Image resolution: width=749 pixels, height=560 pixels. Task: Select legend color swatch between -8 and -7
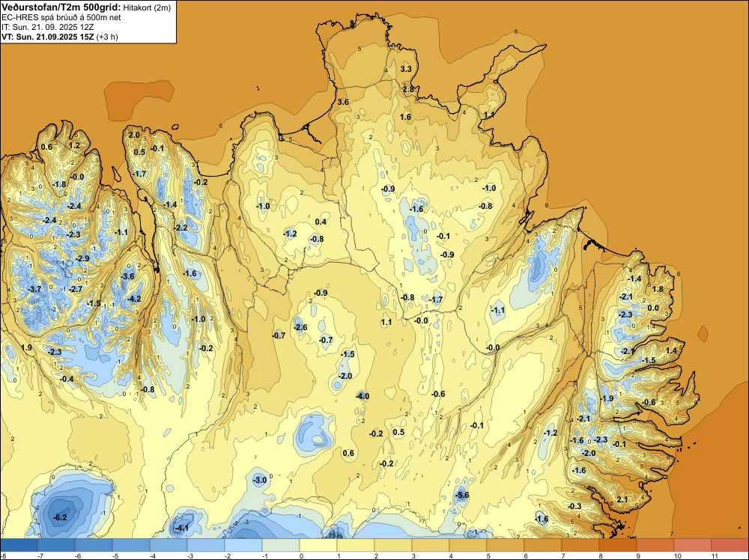[19, 545]
